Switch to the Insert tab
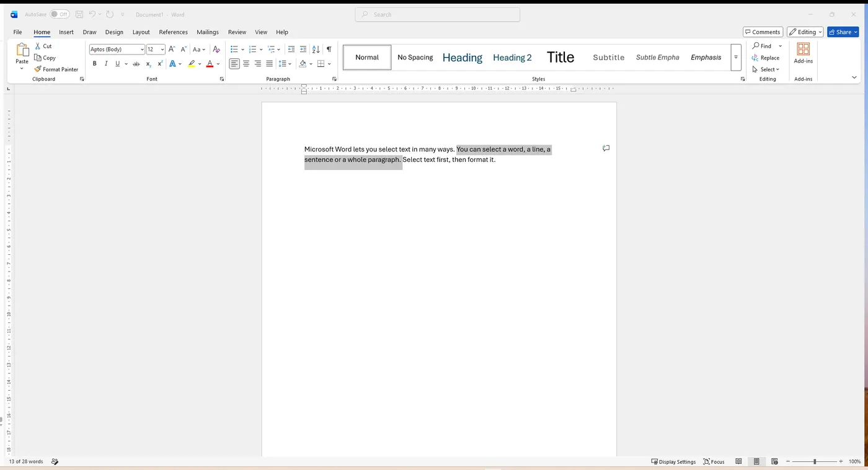Image resolution: width=868 pixels, height=470 pixels. point(66,32)
